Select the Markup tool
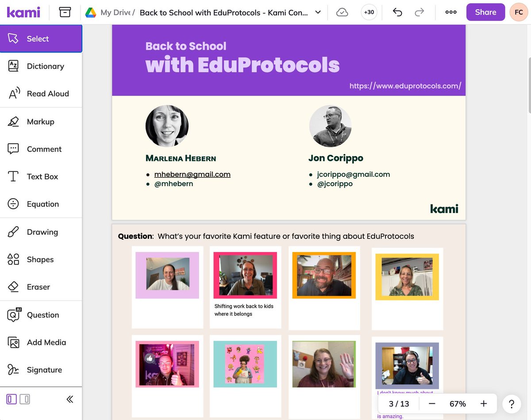 click(x=41, y=122)
